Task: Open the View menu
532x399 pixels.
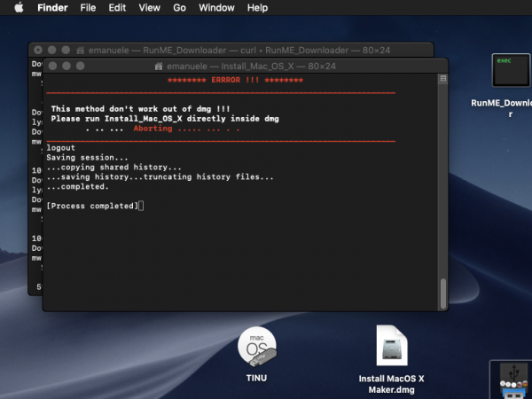Action: (149, 7)
